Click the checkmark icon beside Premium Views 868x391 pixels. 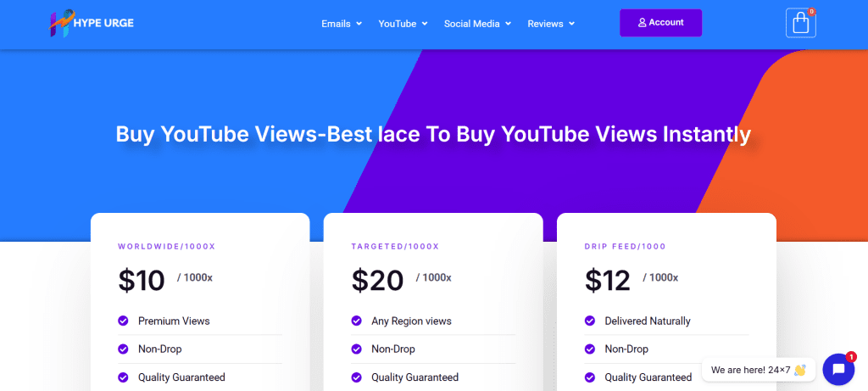123,321
